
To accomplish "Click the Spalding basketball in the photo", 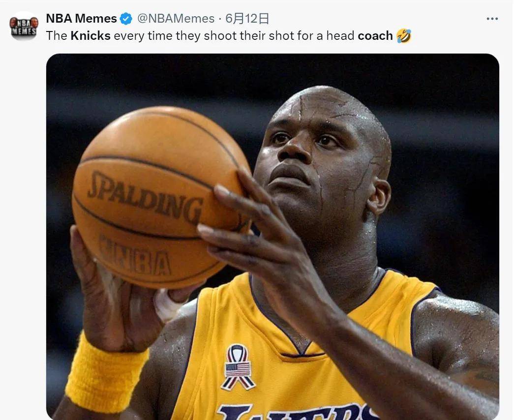I will pyautogui.click(x=161, y=197).
